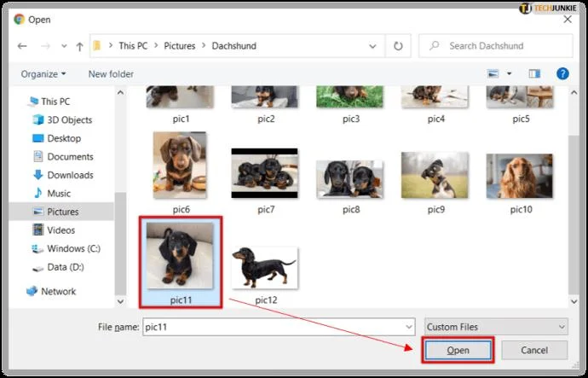
Task: Open Windows (C:) drive
Action: tap(66, 248)
